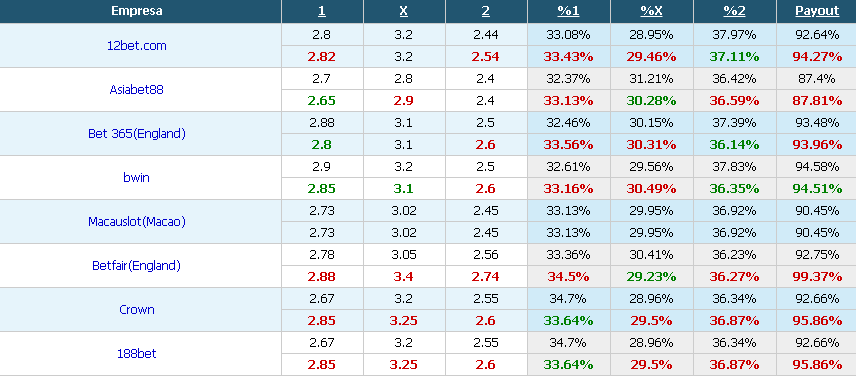Sort by the %2 column header
The width and height of the screenshot is (856, 376).
(734, 11)
